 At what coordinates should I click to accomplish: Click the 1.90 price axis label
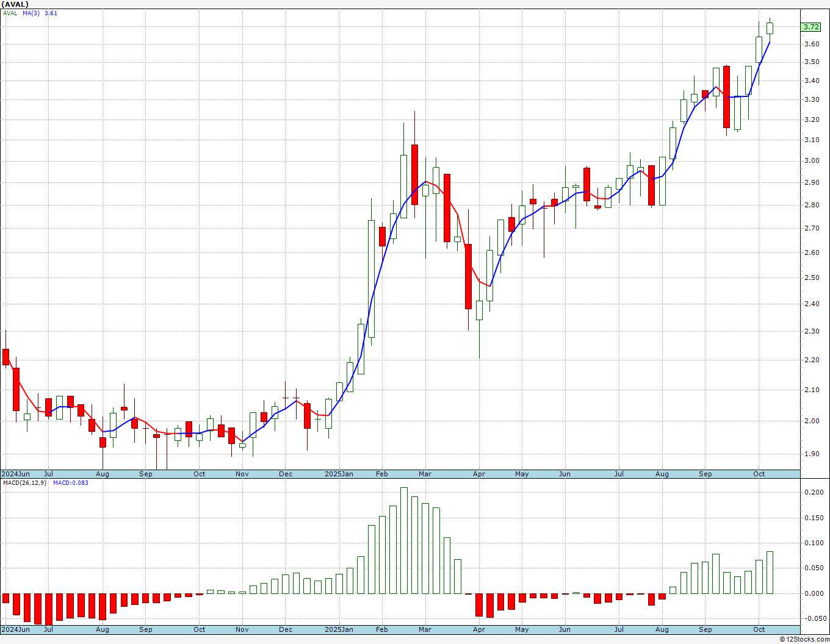coord(812,454)
